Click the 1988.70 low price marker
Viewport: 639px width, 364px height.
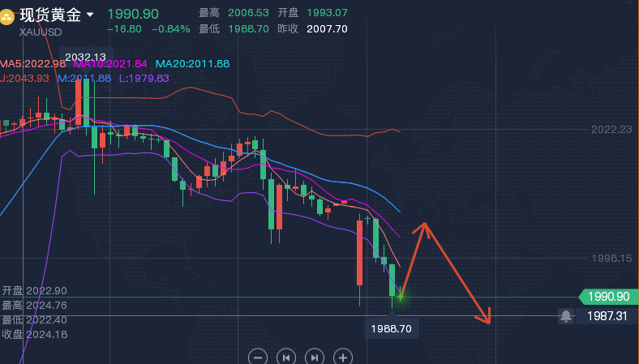pos(392,329)
